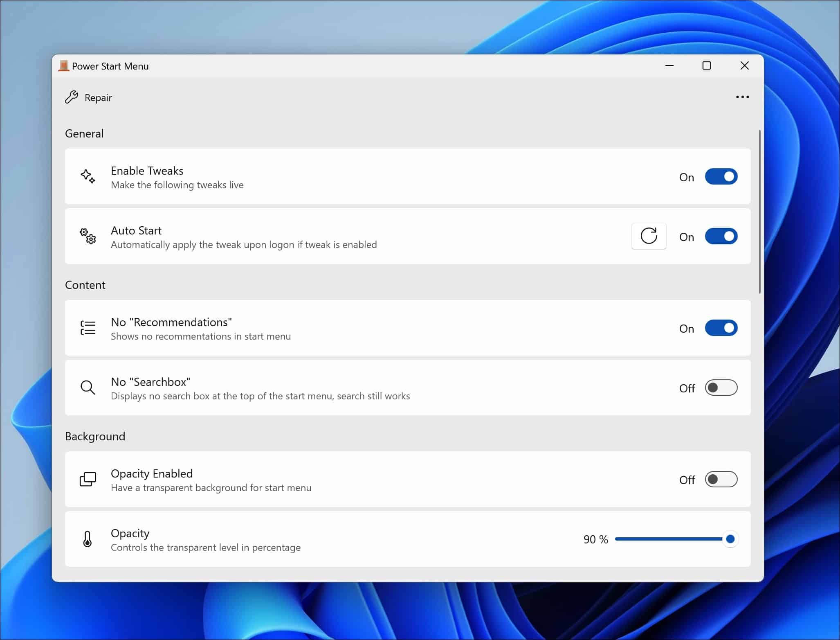Open the ellipsis options menu
This screenshot has width=840, height=640.
pyautogui.click(x=742, y=97)
